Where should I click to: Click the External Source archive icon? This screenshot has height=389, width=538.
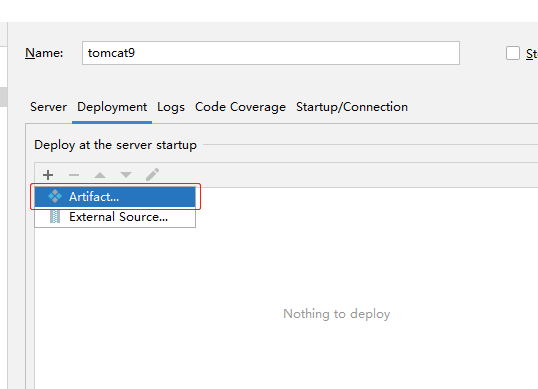coord(55,217)
